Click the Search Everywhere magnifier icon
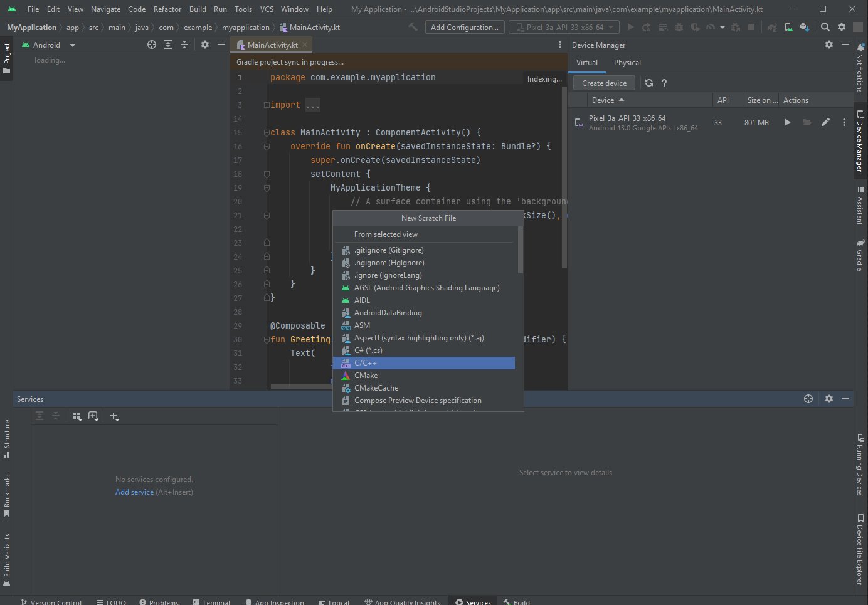 point(825,27)
